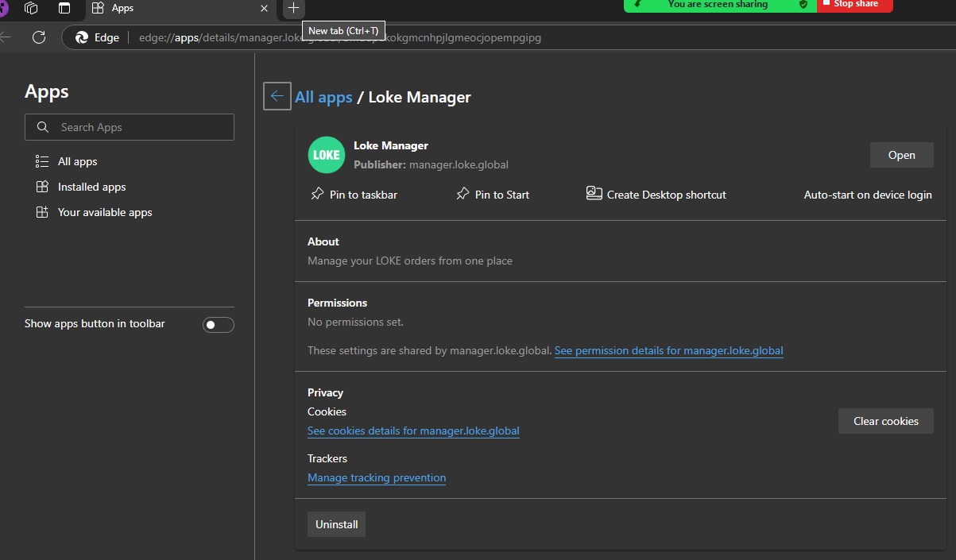Viewport: 956px width, 560px height.
Task: Uninstall the Loke Manager app
Action: (x=336, y=524)
